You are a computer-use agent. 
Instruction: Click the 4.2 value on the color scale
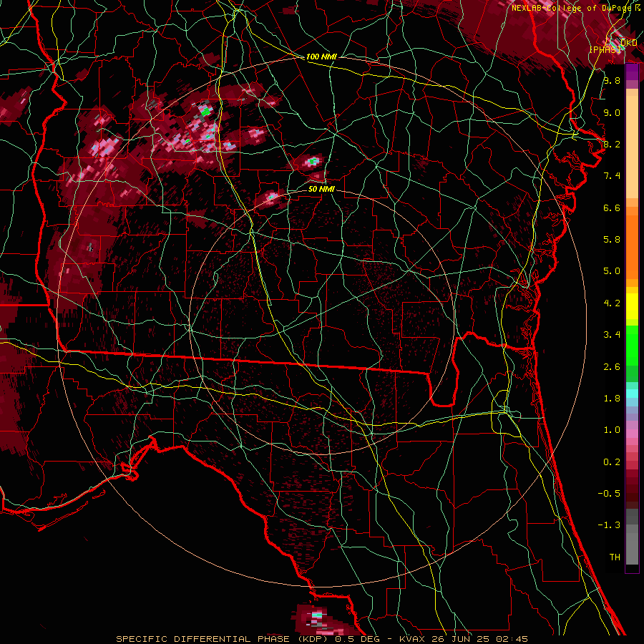click(x=612, y=303)
